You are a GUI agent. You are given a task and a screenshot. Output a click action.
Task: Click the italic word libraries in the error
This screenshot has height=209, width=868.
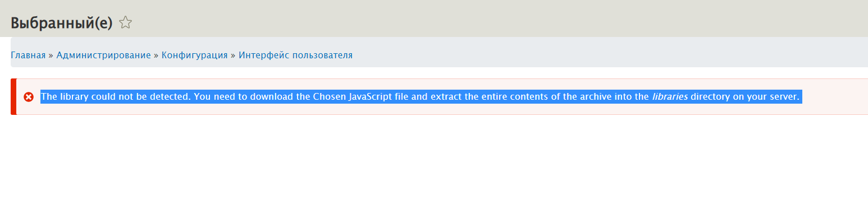[669, 96]
